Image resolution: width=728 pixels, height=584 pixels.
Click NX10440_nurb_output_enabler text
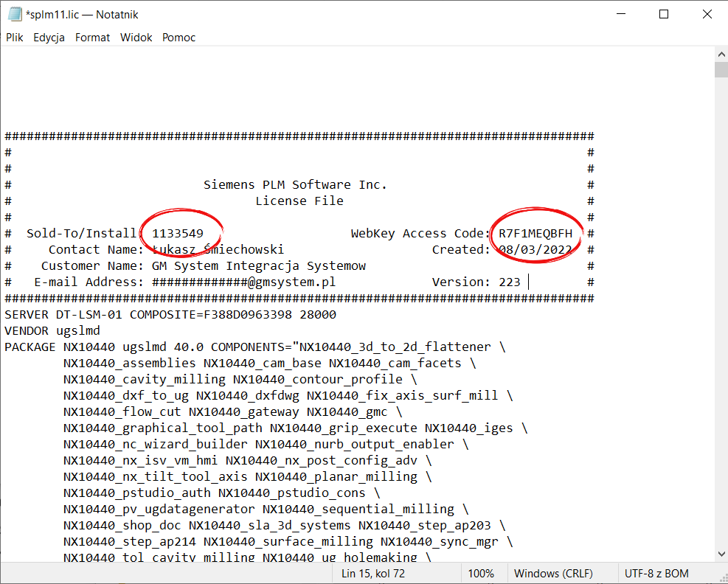(354, 444)
